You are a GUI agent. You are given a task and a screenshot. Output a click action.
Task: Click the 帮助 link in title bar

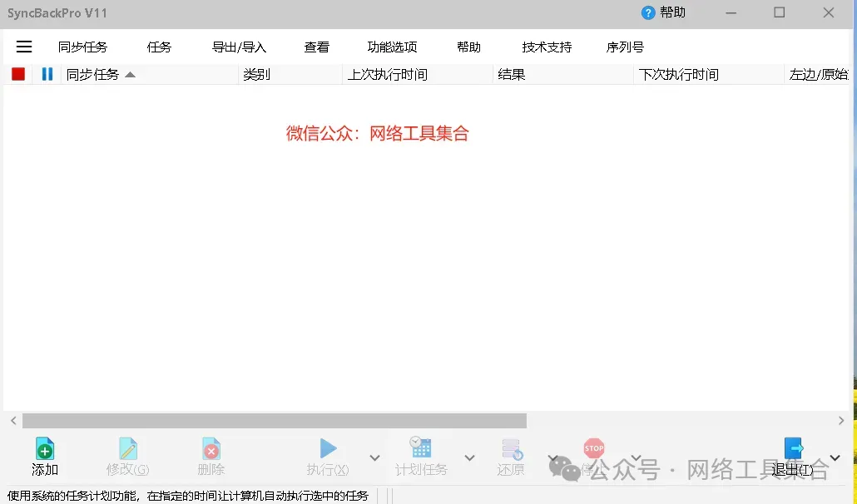[x=673, y=12]
